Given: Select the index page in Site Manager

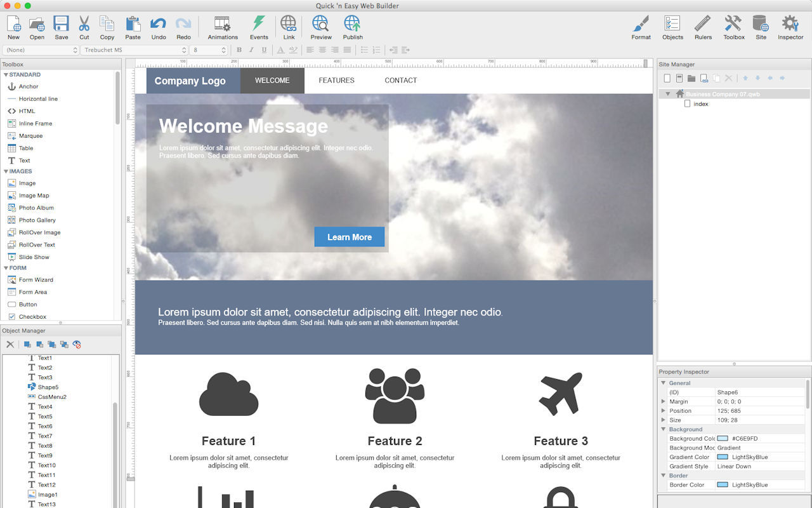Looking at the screenshot, I should pyautogui.click(x=700, y=104).
